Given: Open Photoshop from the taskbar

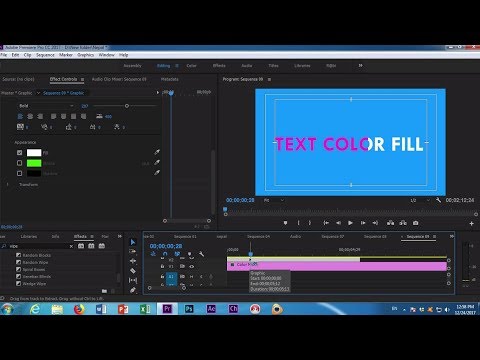Looking at the screenshot, I should 189,309.
